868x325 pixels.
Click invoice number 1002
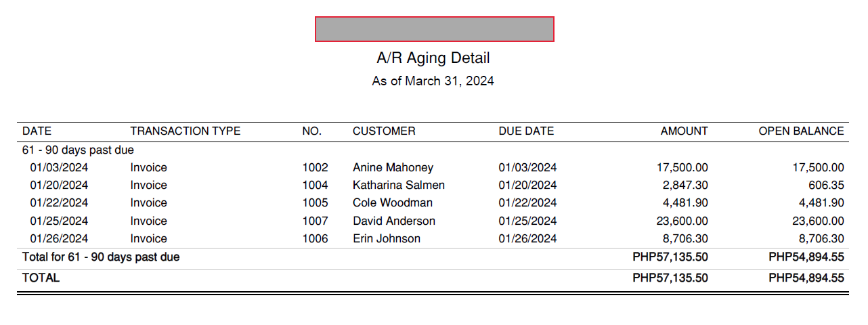(x=315, y=167)
